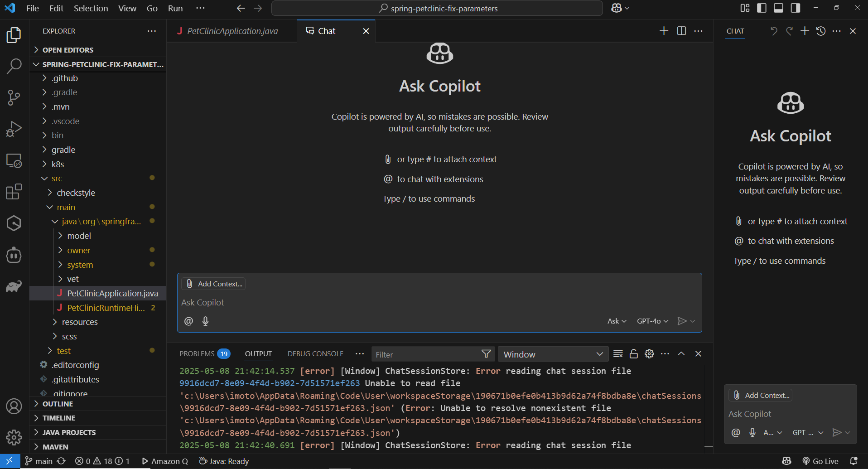868x469 pixels.
Task: Expand the .github folder
Action: (98, 78)
